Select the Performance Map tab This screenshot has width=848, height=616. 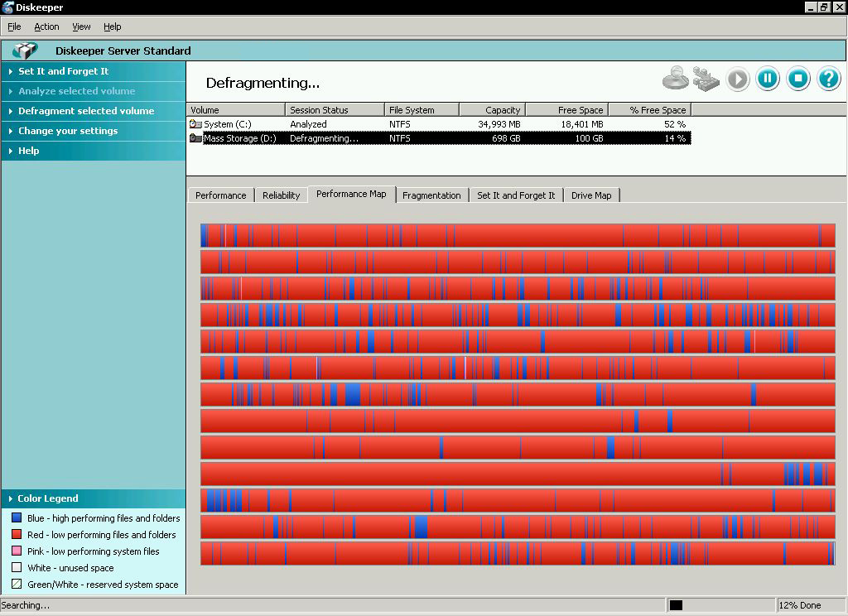pyautogui.click(x=351, y=195)
